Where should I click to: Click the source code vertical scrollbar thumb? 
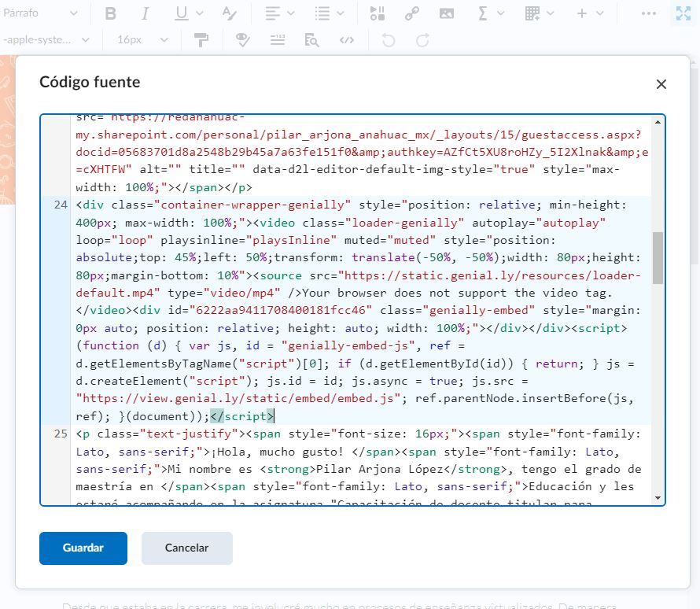coord(658,257)
